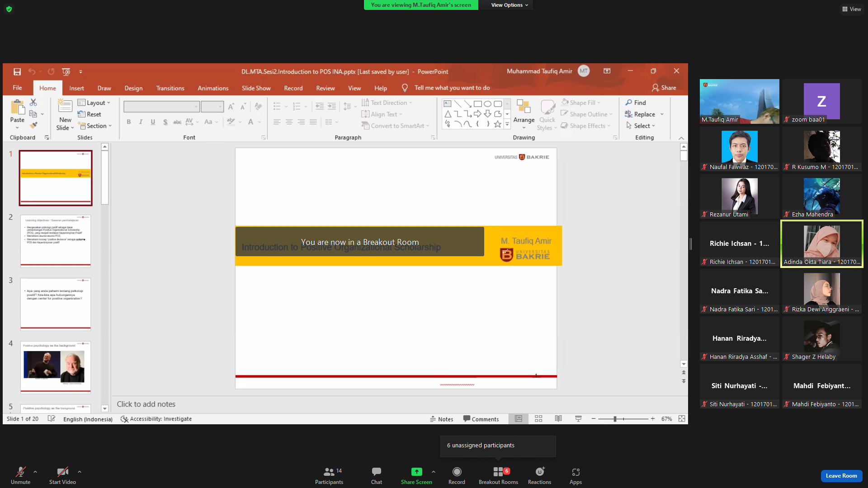
Task: Click the Arrange shapes icon
Action: (524, 106)
